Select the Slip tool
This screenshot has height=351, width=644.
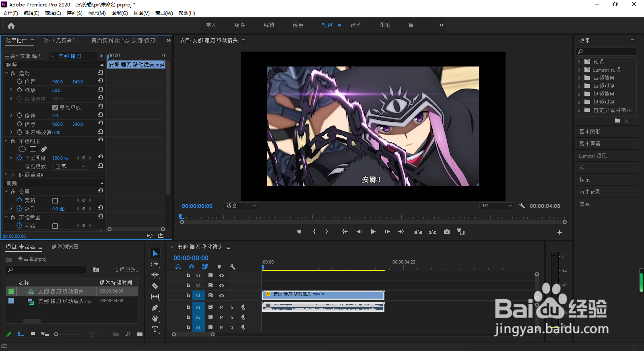coord(155,297)
